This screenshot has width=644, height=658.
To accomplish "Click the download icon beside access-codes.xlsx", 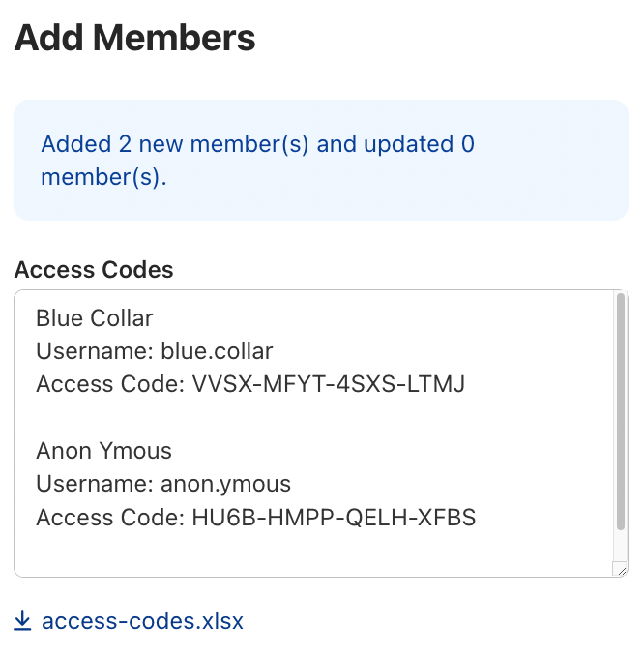I will 23,620.
